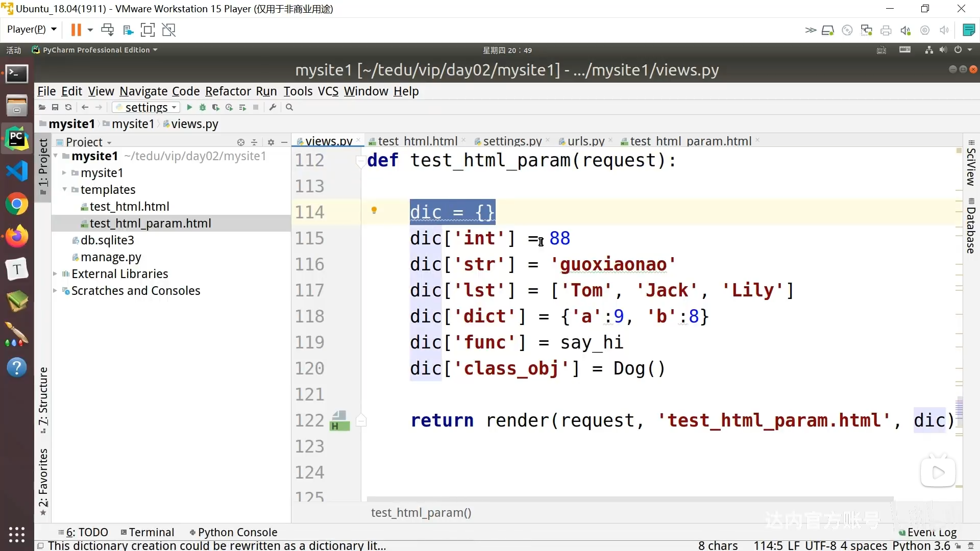This screenshot has width=980, height=551.
Task: Click the Open folder icon in toolbar
Action: click(42, 107)
